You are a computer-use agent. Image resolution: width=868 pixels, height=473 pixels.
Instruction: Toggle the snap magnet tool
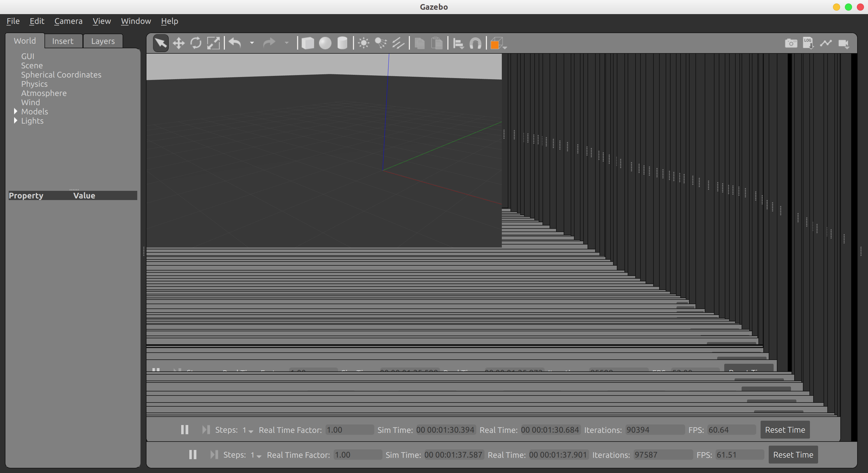476,43
